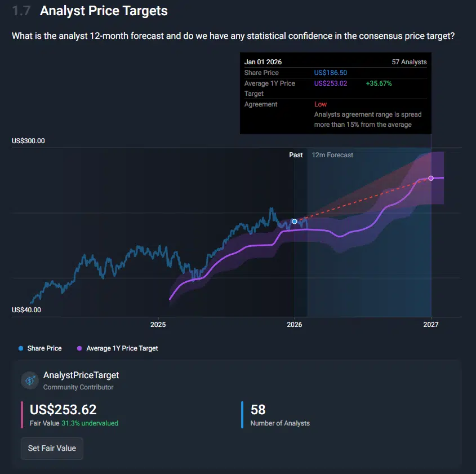Screen dimensions: 476x474
Task: Select the 2027 label on the time axis
Action: (x=431, y=325)
